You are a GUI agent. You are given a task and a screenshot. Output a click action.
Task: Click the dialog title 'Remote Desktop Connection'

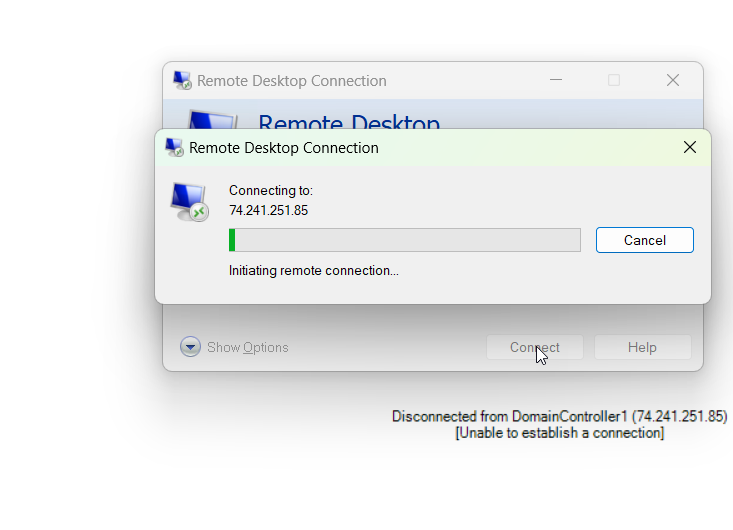click(284, 148)
